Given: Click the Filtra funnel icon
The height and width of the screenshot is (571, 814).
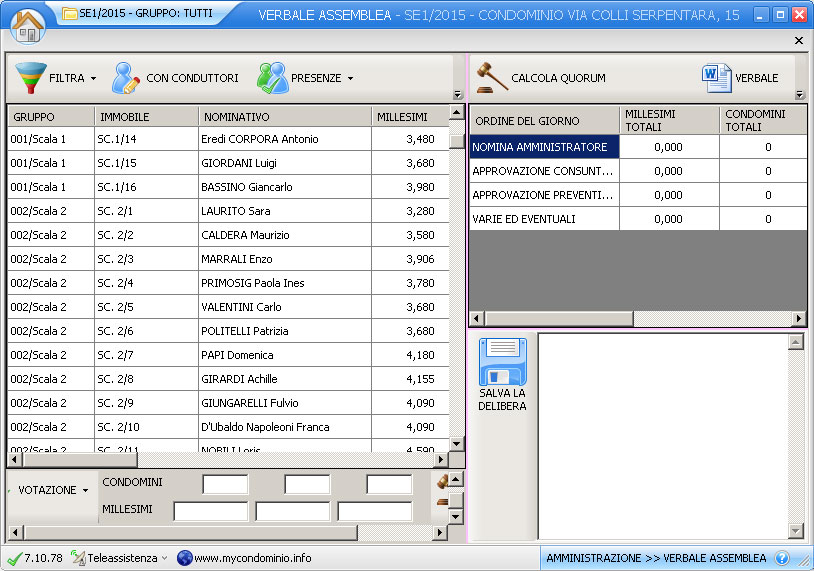Looking at the screenshot, I should (x=30, y=77).
